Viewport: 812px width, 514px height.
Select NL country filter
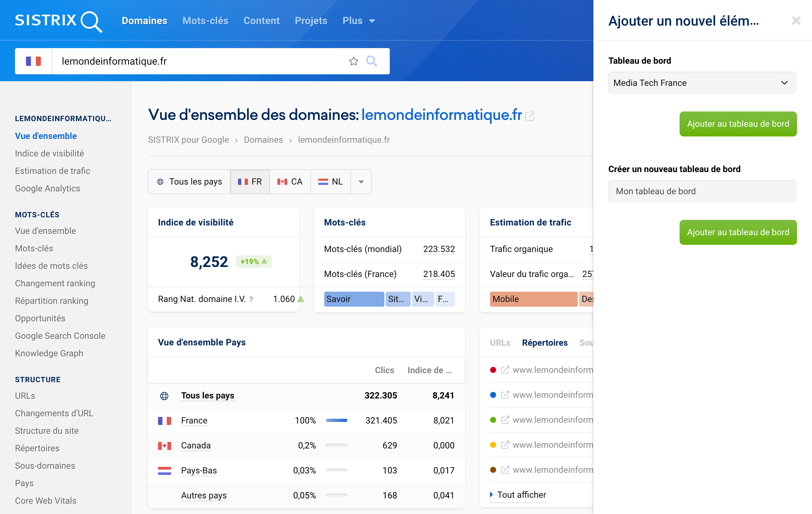(330, 182)
